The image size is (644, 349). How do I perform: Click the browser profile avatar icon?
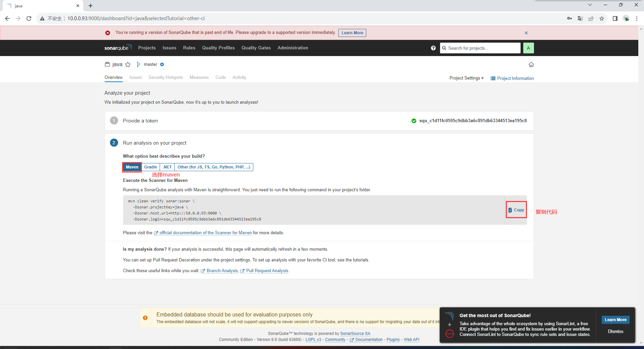pos(626,18)
